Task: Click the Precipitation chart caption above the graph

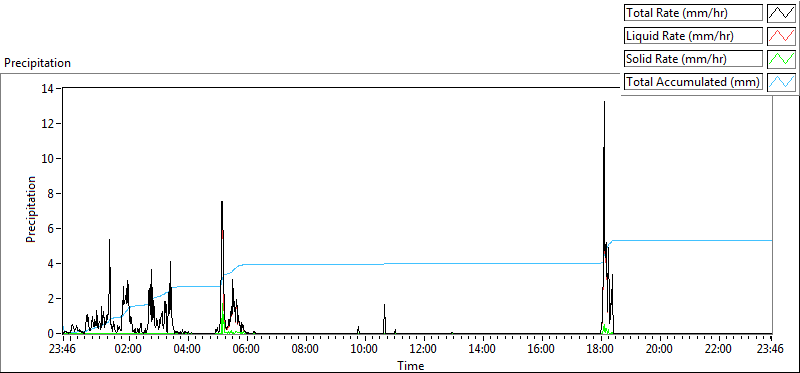Action: pos(37,63)
